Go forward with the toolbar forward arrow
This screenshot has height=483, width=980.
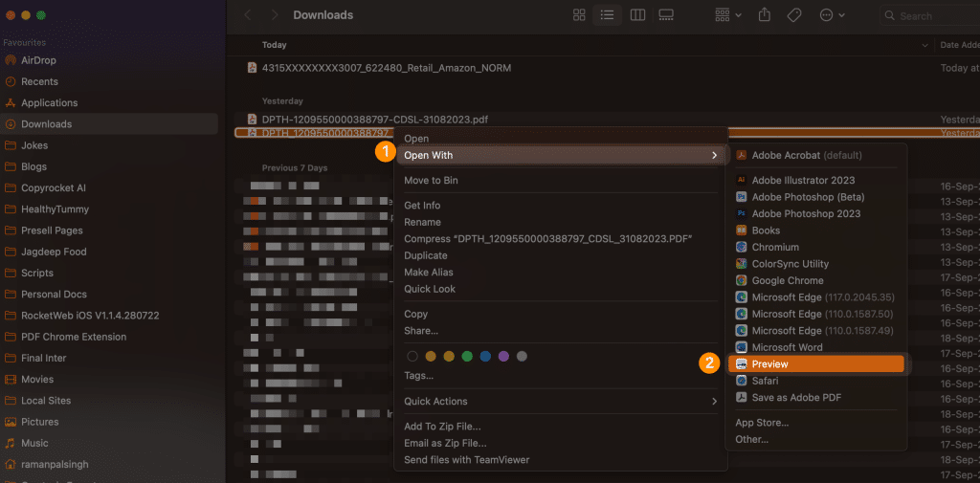pos(274,15)
